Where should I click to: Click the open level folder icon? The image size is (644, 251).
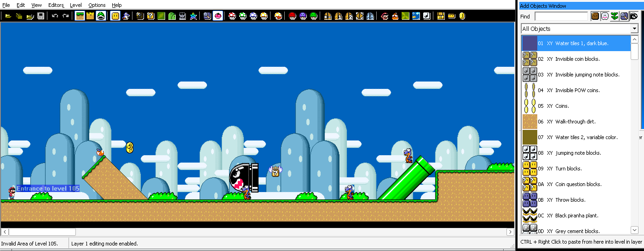pyautogui.click(x=8, y=16)
